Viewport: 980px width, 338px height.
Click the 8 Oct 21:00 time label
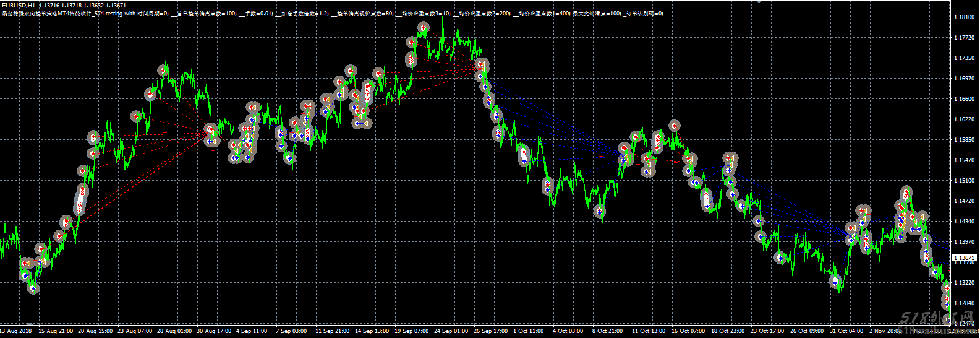607,331
